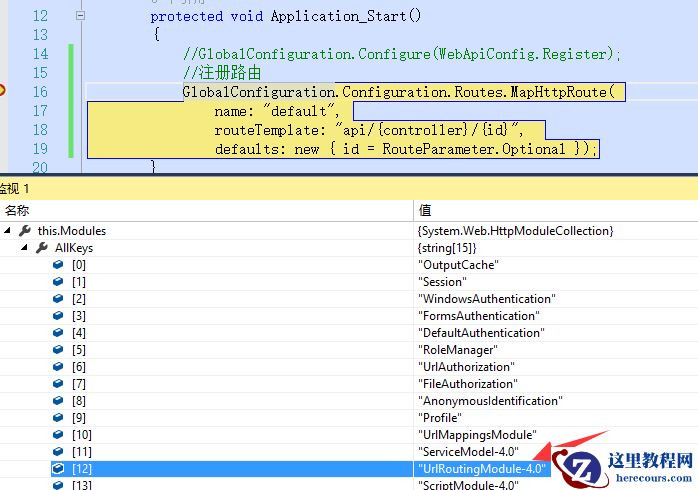Click the "WindowsAuthentication" value

pyautogui.click(x=487, y=299)
